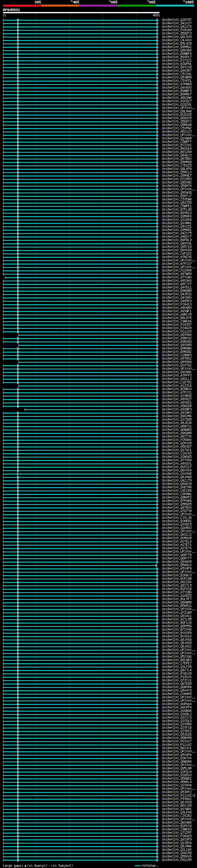Select the UniRef100_P11142-2 label
Screen dimensions: 197x868
(x=179, y=796)
